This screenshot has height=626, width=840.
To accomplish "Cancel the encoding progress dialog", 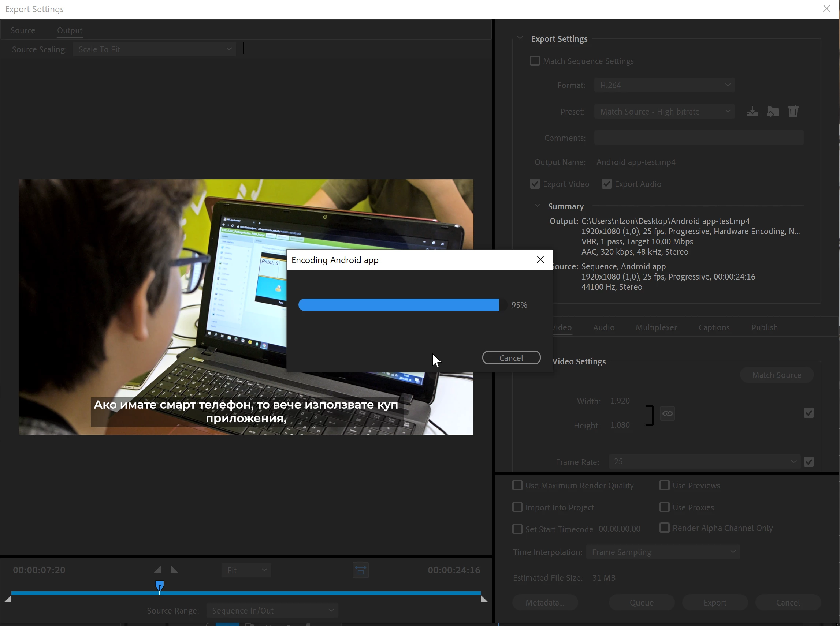I will click(x=511, y=358).
